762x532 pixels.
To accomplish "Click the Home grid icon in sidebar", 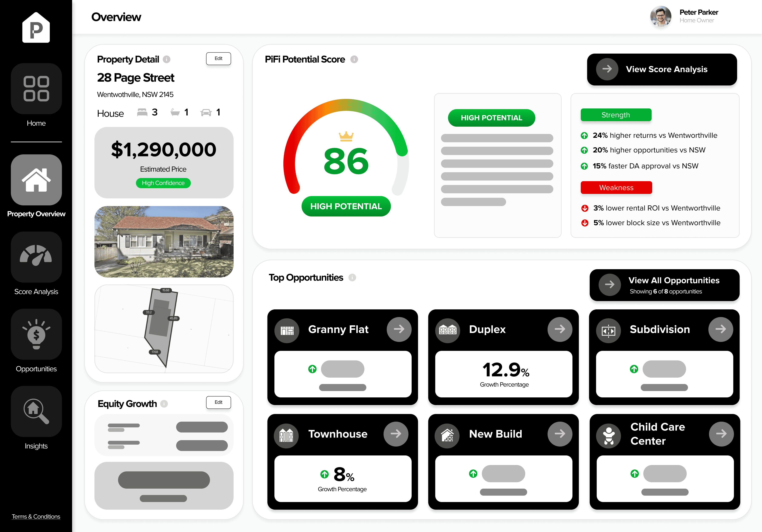I will coord(36,88).
